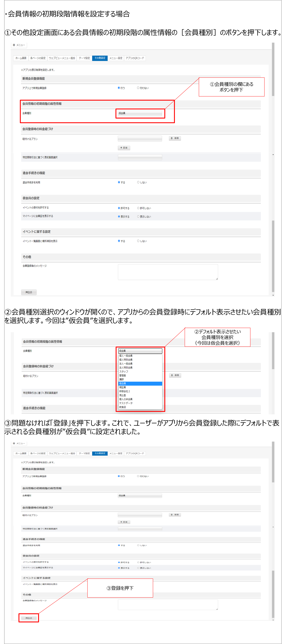Open the メニュー icon in the bottom screenshot
Viewport: 287px width, 644px height.
point(19,443)
